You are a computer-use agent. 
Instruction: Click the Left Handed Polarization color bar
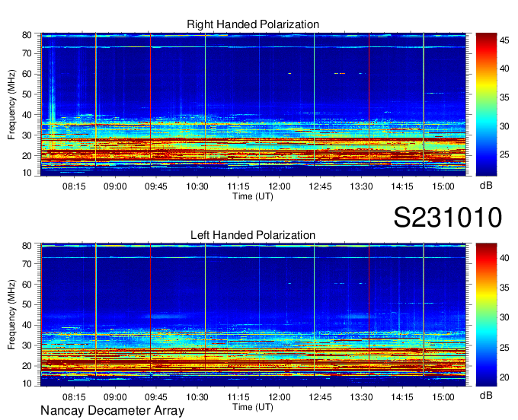click(486, 315)
